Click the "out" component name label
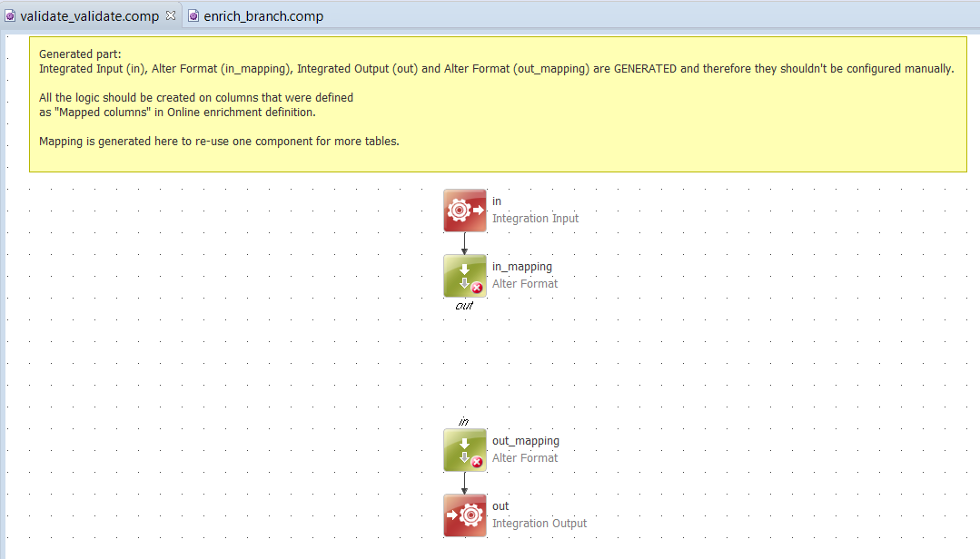The width and height of the screenshot is (980, 559). pyautogui.click(x=500, y=505)
